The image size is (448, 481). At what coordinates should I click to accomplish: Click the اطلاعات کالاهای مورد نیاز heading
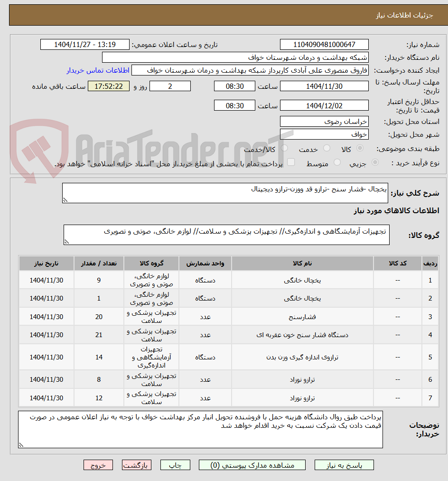[x=396, y=210]
